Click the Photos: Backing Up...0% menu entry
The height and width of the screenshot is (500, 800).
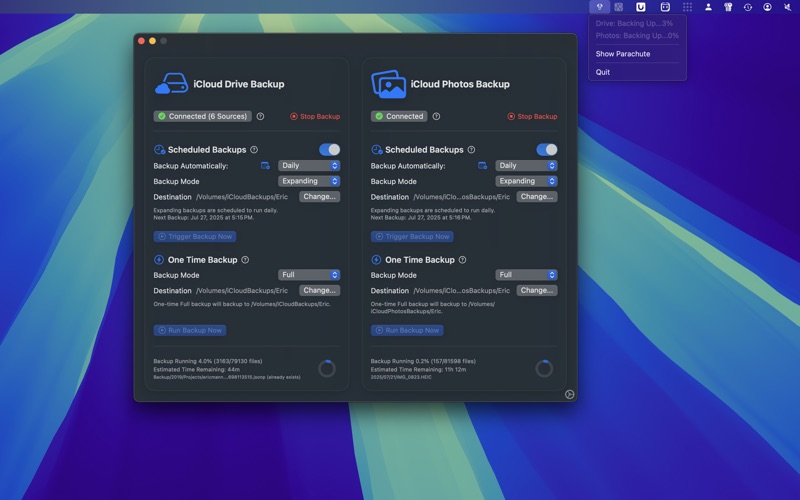[637, 36]
